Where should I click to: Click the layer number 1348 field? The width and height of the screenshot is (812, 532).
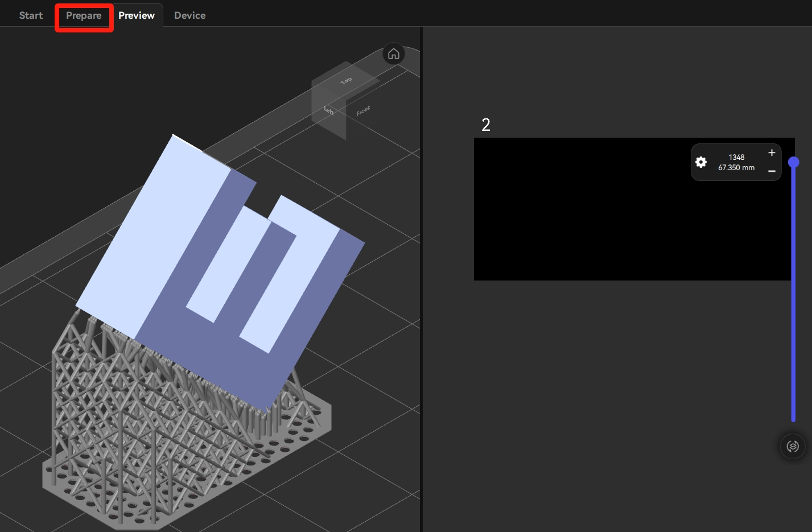736,157
